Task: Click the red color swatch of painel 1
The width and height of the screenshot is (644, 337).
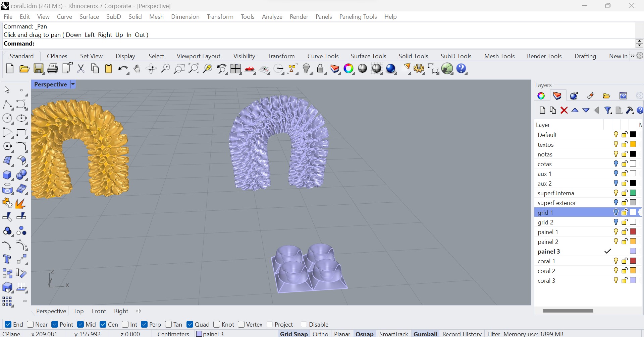Action: [x=633, y=232]
